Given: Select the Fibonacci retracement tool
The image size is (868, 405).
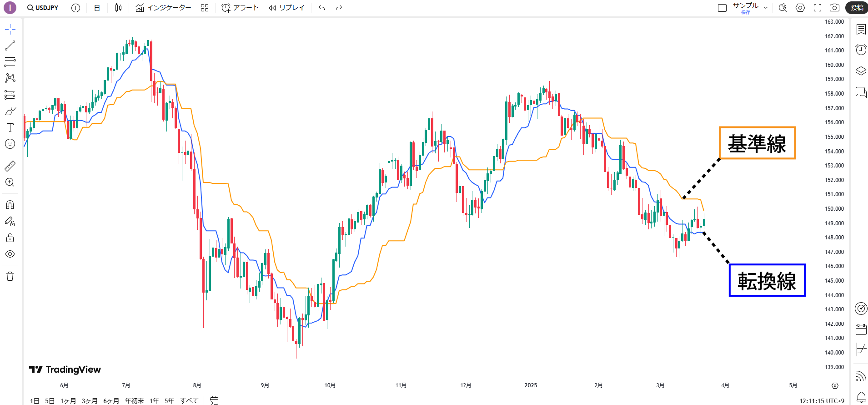Looking at the screenshot, I should point(10,62).
